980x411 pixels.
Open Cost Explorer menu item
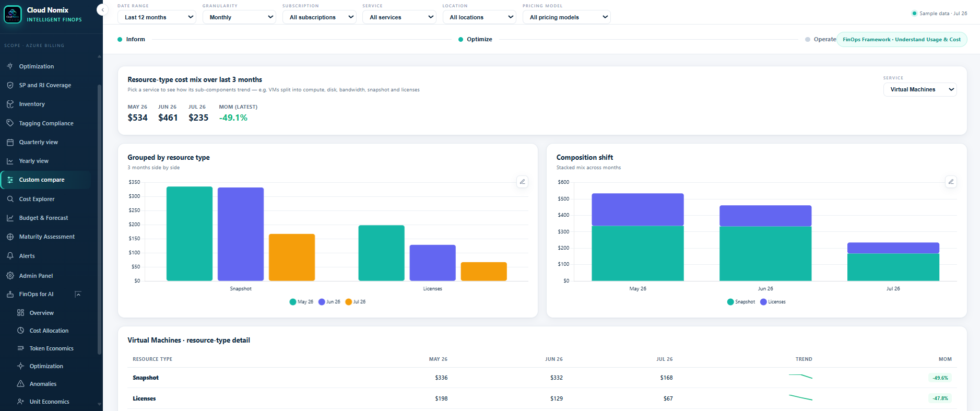tap(45, 199)
